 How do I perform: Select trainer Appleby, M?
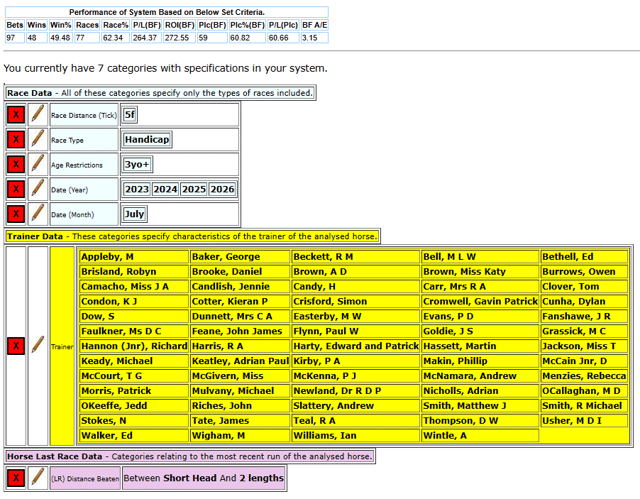[134, 257]
